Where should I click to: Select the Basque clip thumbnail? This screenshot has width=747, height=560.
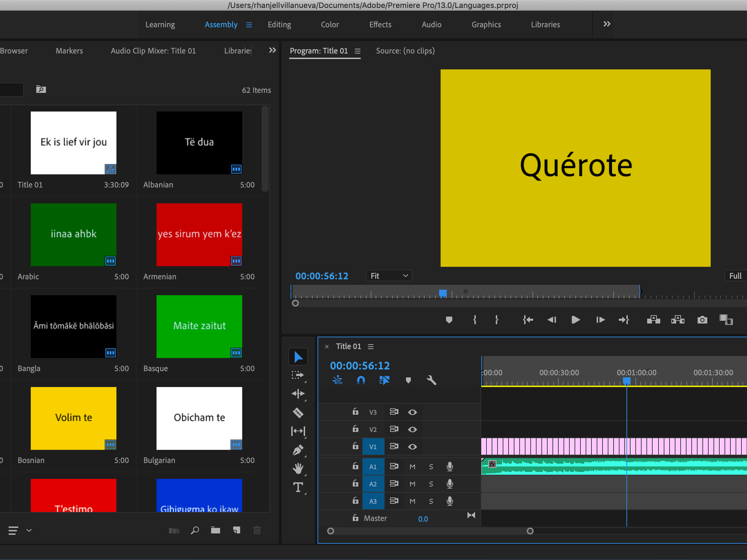(199, 326)
